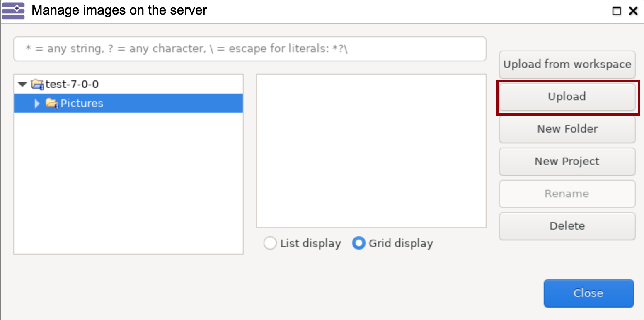Select the Pictures folder label
The height and width of the screenshot is (320, 644).
tap(82, 104)
